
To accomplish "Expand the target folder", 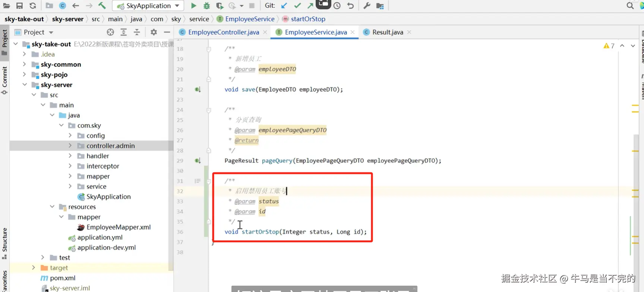I will pos(34,267).
